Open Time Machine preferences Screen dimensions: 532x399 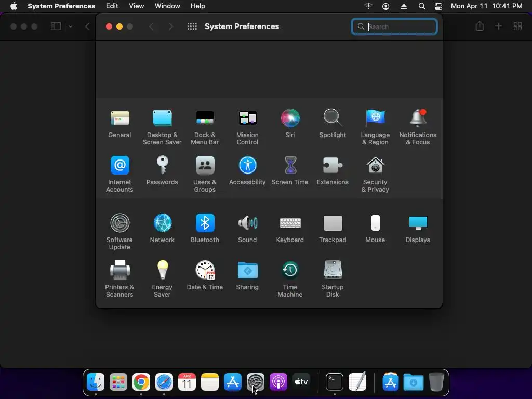(290, 279)
